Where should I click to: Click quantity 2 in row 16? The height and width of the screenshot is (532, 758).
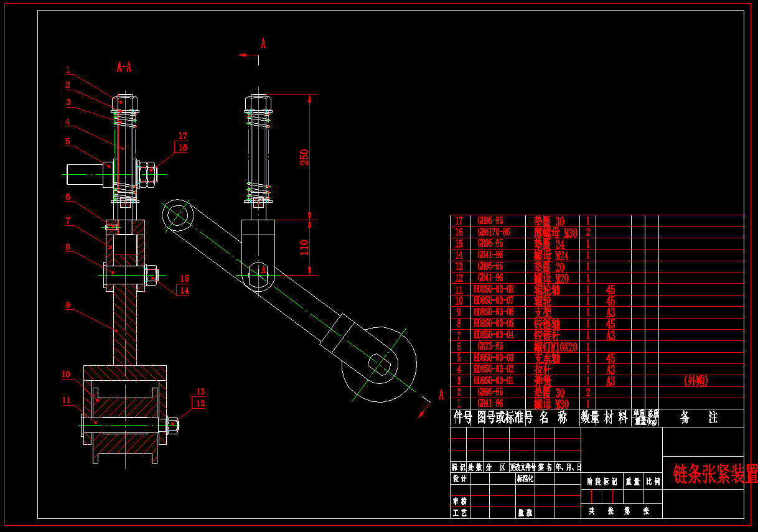coord(588,233)
